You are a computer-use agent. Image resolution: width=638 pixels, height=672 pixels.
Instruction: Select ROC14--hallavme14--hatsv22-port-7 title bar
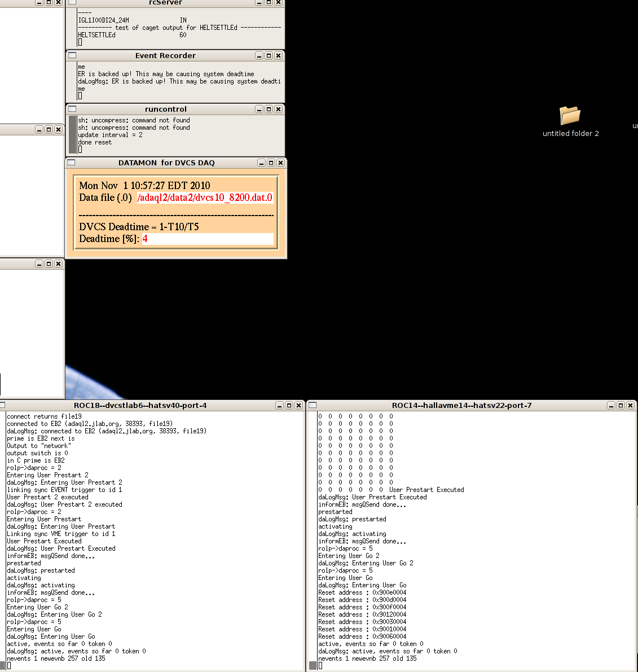(461, 406)
